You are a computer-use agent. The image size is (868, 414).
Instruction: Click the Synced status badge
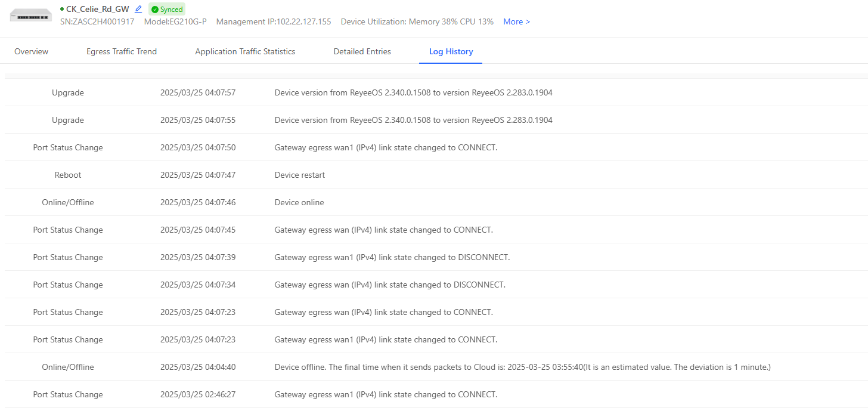pos(167,10)
